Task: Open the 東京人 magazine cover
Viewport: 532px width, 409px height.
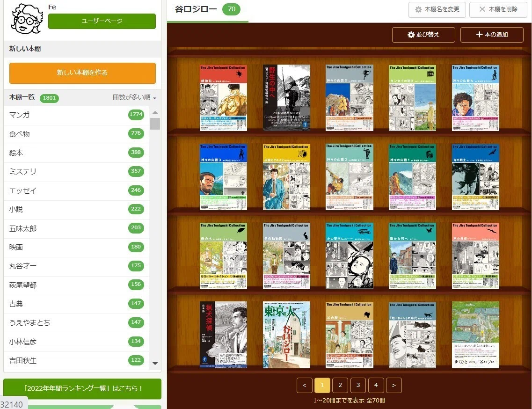Action: tap(287, 335)
